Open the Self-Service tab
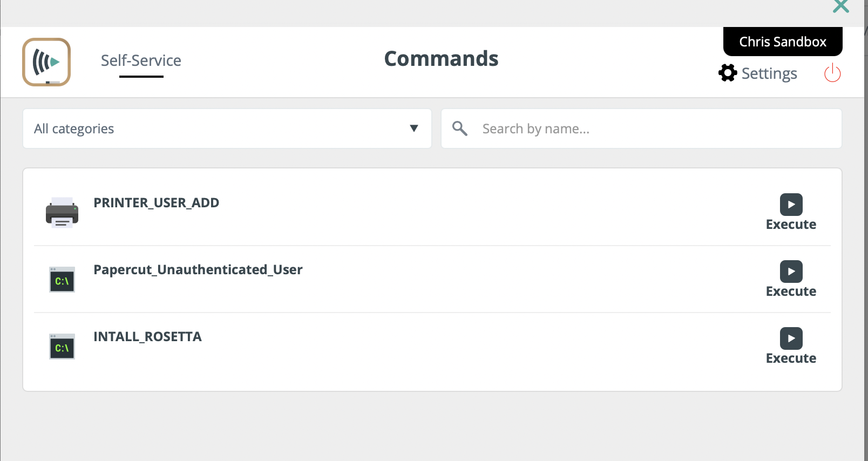 click(141, 60)
